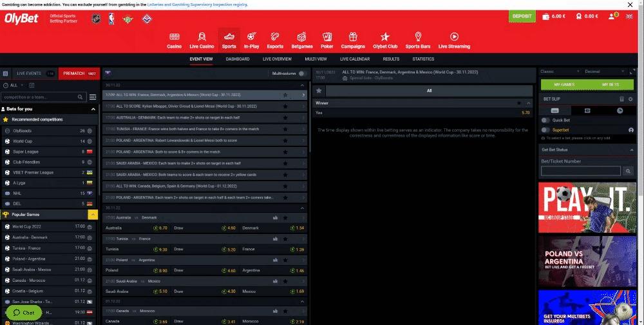Toggle the Multi-column switch

[x=303, y=74]
